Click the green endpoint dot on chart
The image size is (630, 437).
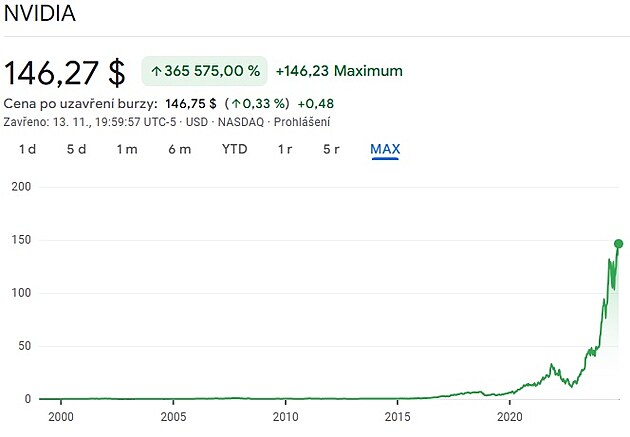(x=618, y=244)
